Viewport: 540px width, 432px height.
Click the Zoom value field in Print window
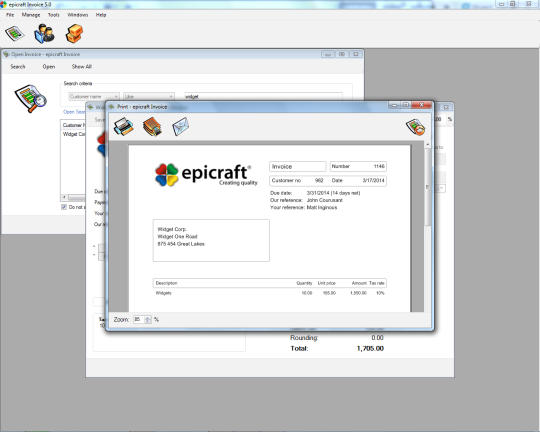138,319
